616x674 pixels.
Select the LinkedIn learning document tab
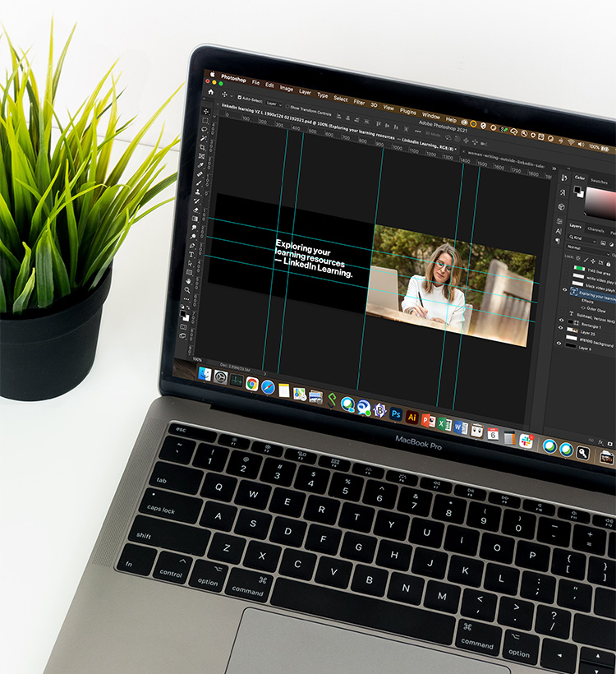pyautogui.click(x=338, y=126)
